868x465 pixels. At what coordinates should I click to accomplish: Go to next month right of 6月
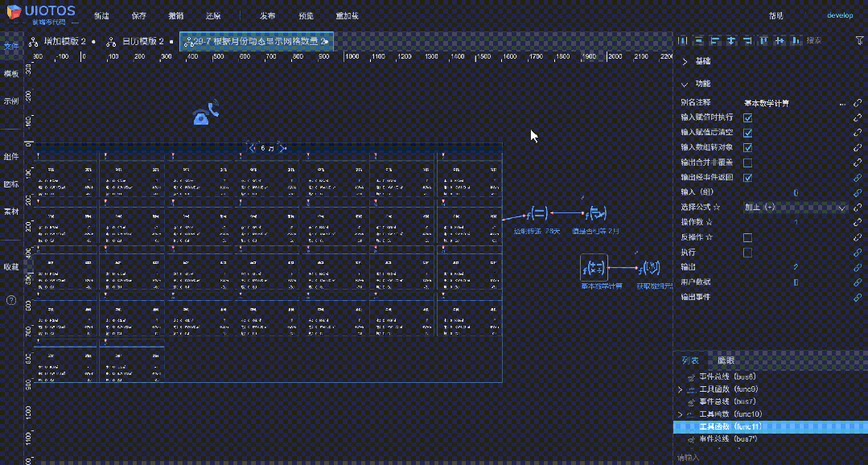coord(282,148)
